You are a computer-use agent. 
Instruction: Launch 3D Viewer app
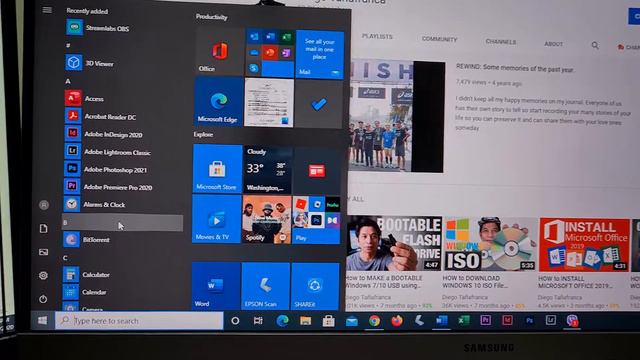point(90,63)
